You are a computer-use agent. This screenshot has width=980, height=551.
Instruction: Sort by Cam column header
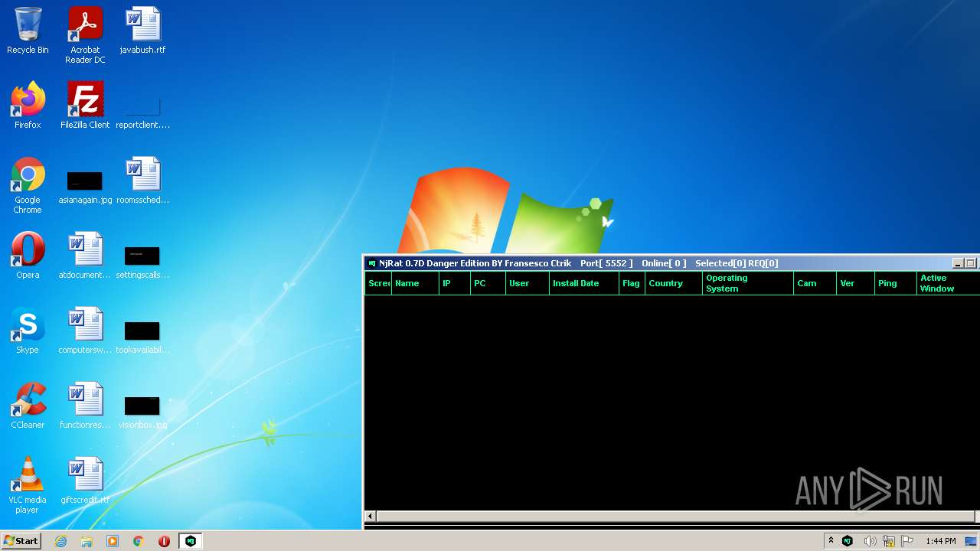pos(815,283)
